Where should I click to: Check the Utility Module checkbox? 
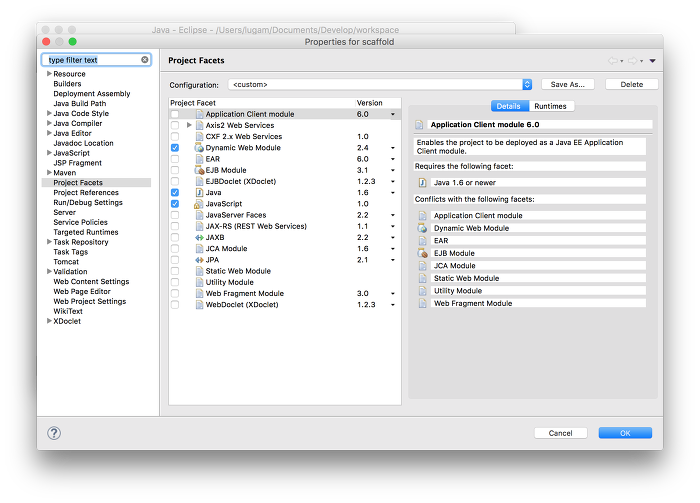(x=175, y=282)
